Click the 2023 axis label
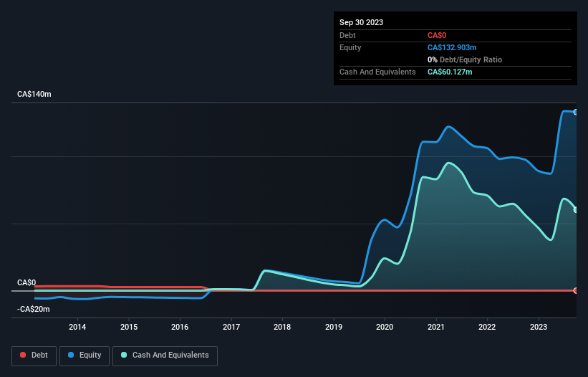Screen dimensions: 588x377 (539, 327)
